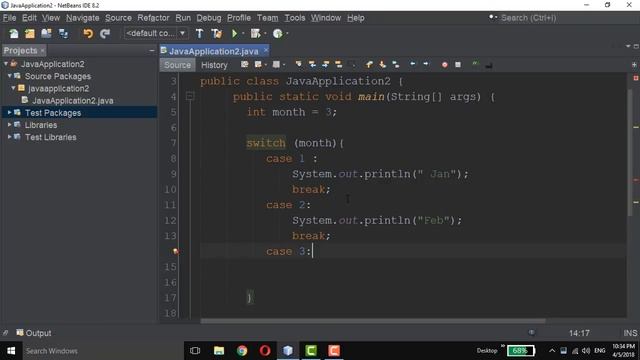Open Chrome from the taskbar
Viewport: 640px width, 360px height.
tap(242, 351)
